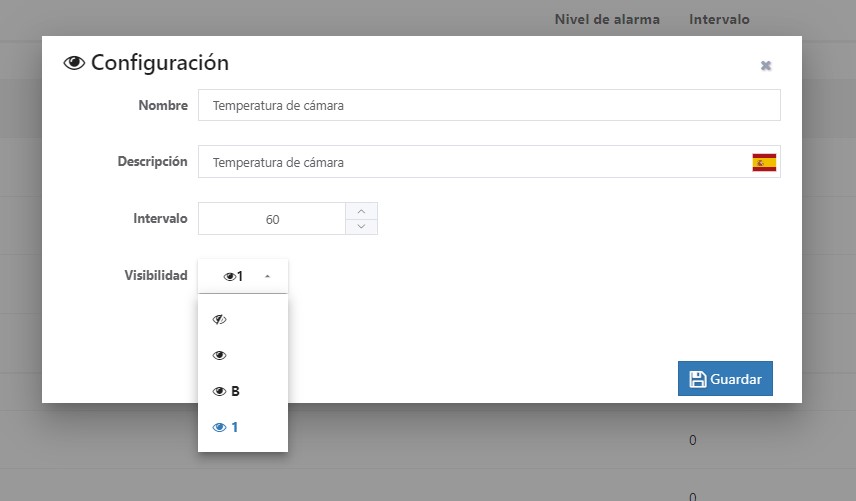The height and width of the screenshot is (501, 856).
Task: Choose the eye "B" visibility option
Action: [x=227, y=391]
